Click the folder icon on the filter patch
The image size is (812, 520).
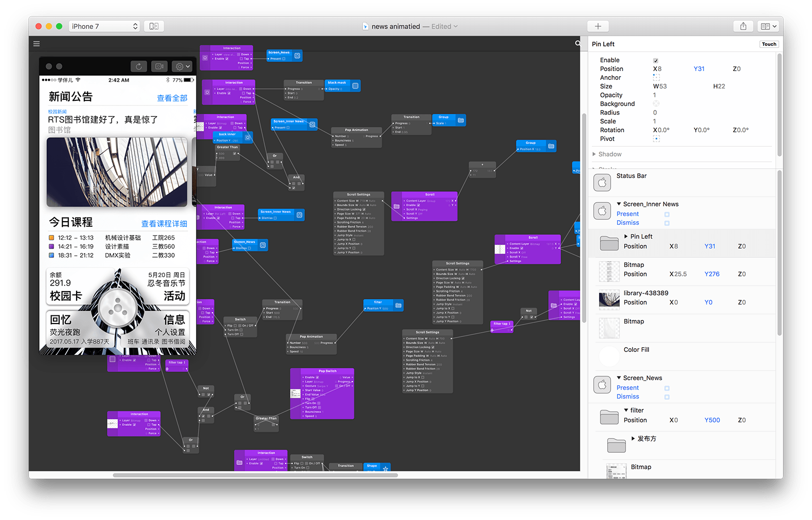398,306
